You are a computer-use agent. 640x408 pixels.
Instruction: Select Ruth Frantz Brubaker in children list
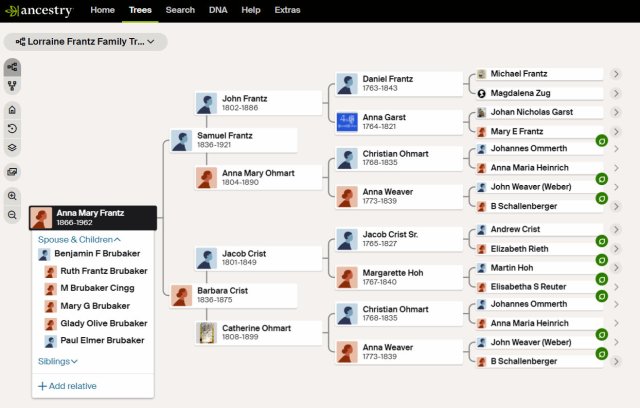103,271
